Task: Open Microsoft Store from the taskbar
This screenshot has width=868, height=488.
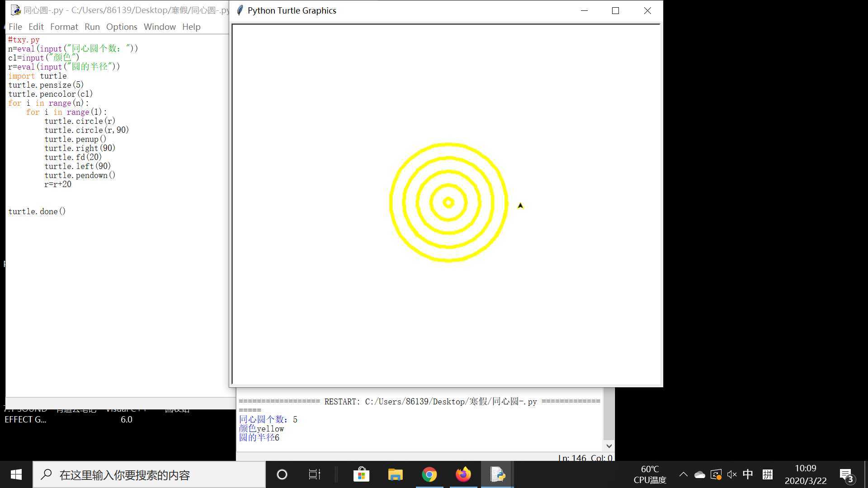Action: 361,474
